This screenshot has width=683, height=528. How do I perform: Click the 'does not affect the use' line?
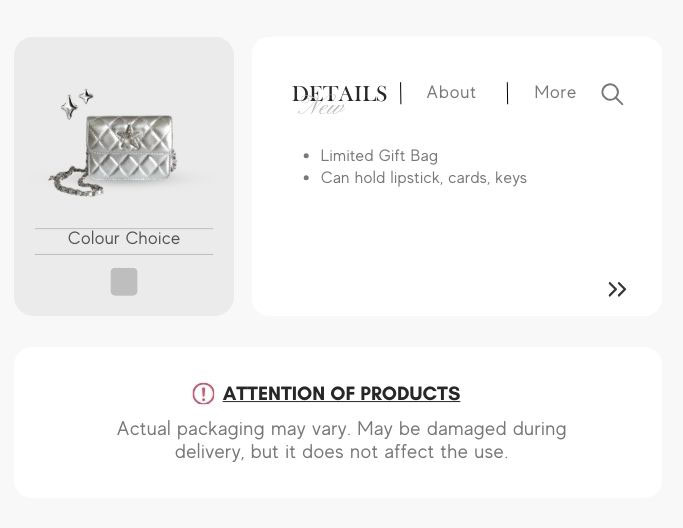[x=341, y=451]
